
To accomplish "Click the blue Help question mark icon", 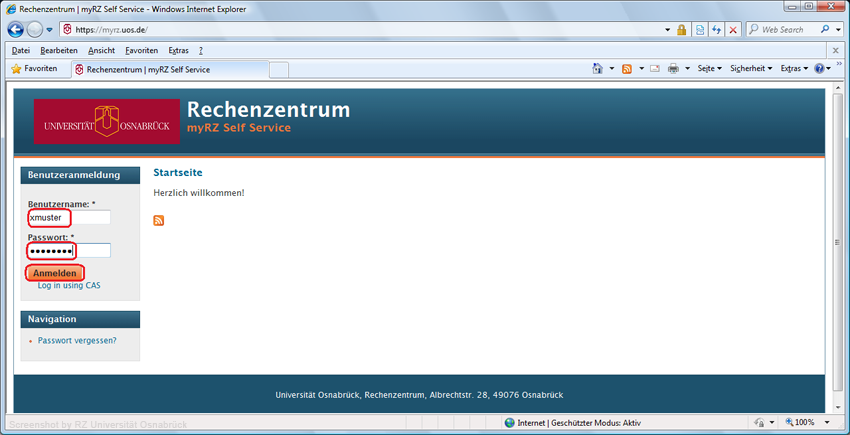I will coord(819,69).
